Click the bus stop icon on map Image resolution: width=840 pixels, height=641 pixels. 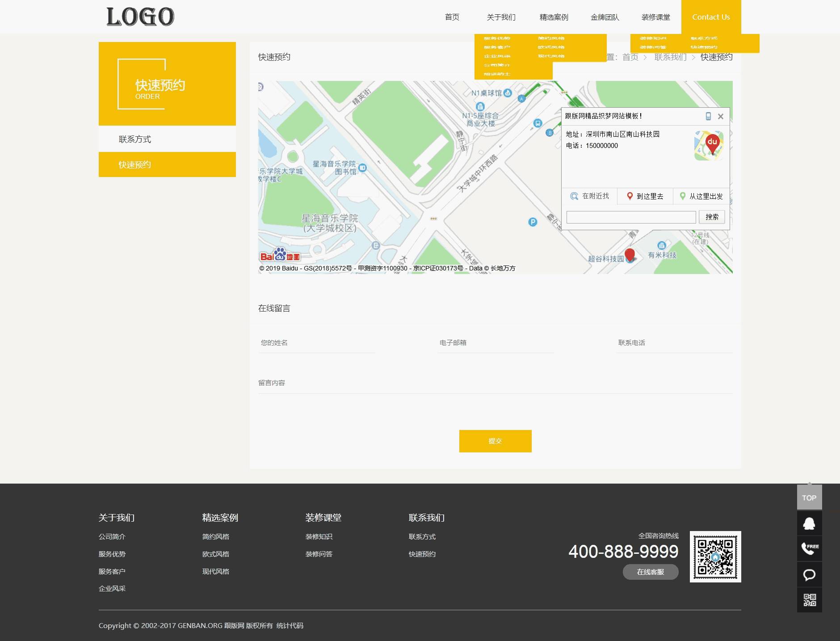click(538, 123)
